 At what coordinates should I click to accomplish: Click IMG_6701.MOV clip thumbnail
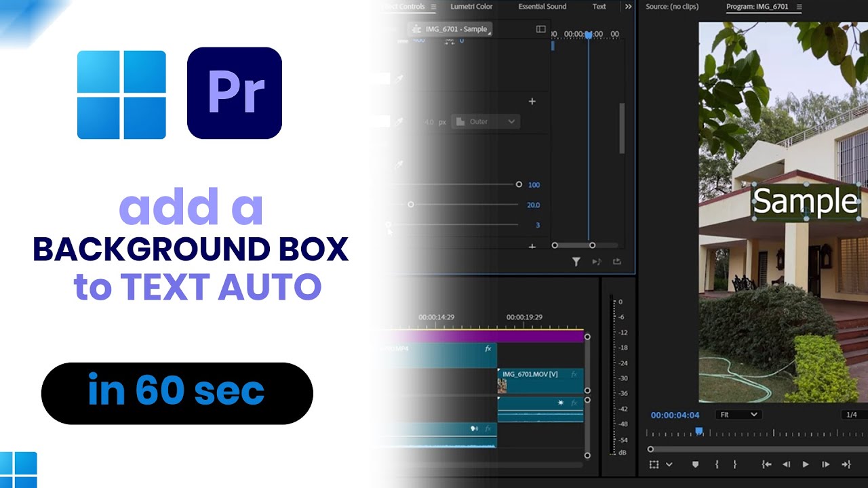[502, 386]
